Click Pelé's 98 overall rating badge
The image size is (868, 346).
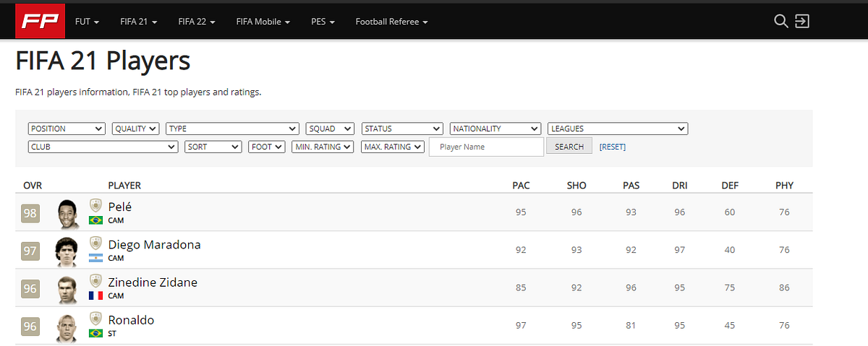30,213
